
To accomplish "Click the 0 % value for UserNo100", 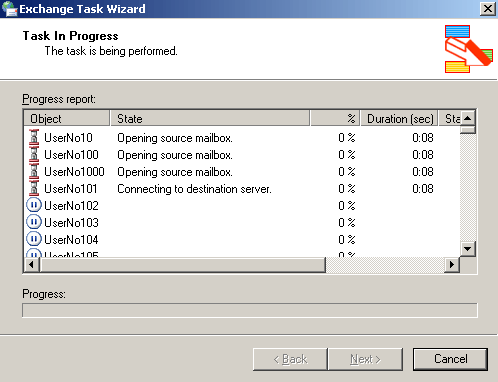I will (x=347, y=155).
